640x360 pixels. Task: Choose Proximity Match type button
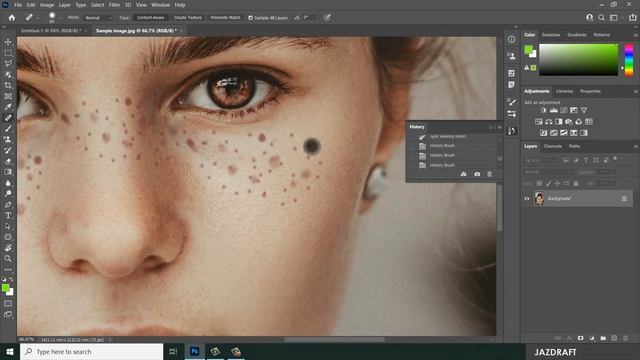225,18
